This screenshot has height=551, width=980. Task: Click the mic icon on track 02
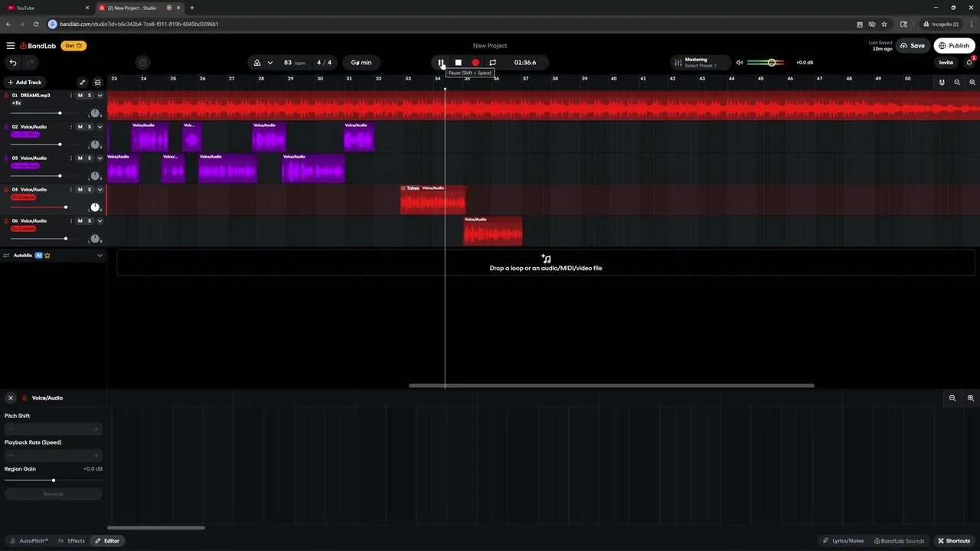6,127
